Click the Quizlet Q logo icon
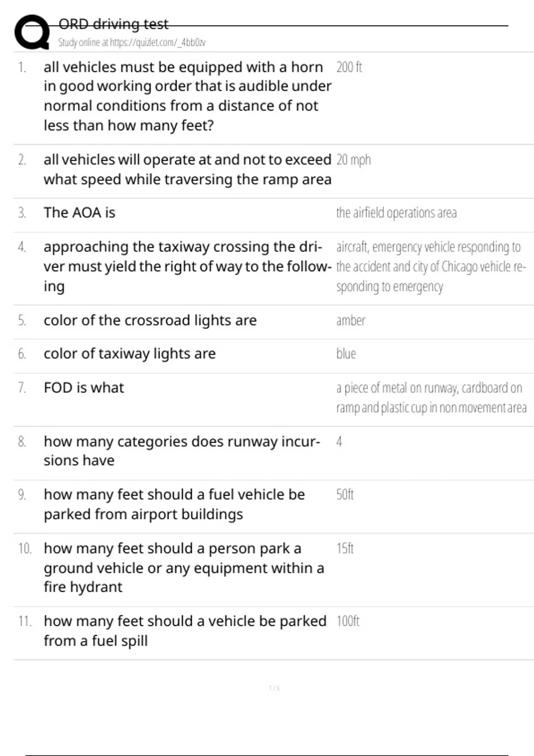This screenshot has height=756, width=534. [32, 32]
